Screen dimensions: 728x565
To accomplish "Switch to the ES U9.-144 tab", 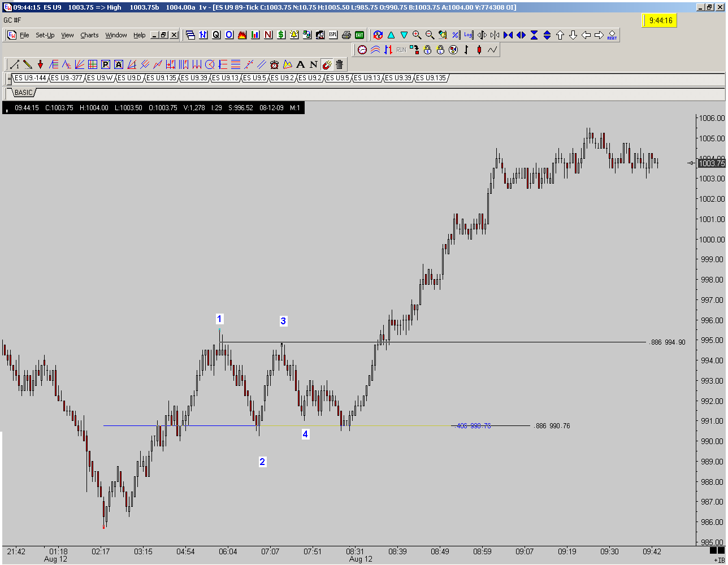I will pos(31,78).
